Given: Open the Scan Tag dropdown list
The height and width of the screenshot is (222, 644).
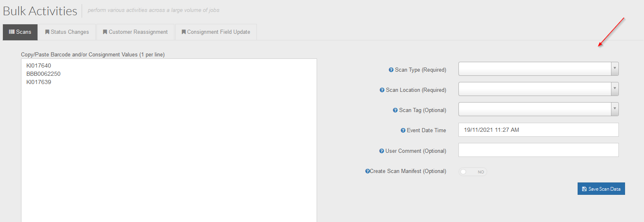Looking at the screenshot, I should pos(538,109).
